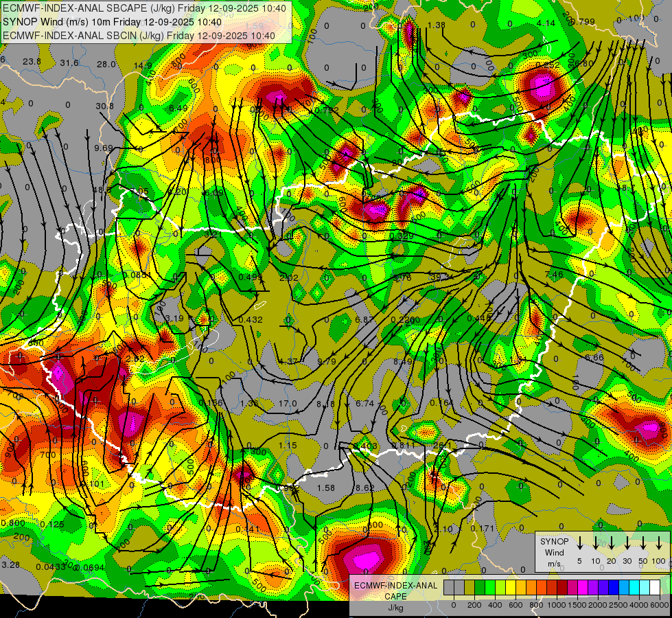The width and height of the screenshot is (672, 618).
Task: Click the 9.69 value on the map
Action: coord(103,148)
